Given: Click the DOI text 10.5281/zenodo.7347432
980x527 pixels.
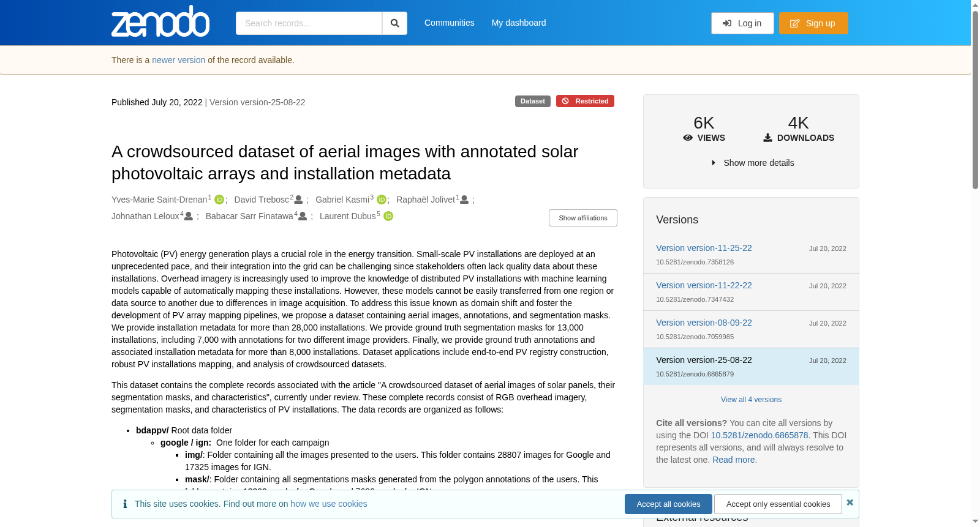Looking at the screenshot, I should pos(695,299).
